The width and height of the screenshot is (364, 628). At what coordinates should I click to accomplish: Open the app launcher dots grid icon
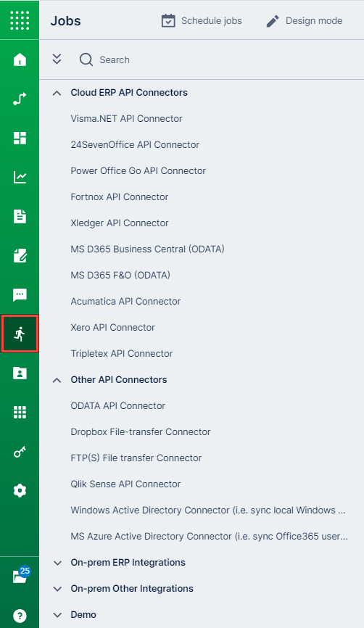click(x=20, y=20)
